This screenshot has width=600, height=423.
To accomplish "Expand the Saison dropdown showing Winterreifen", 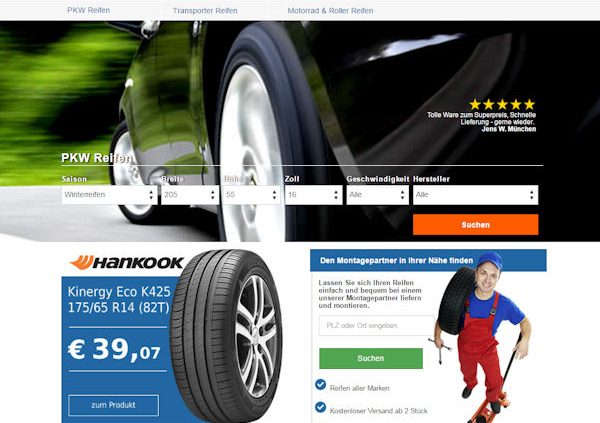I will tap(109, 195).
